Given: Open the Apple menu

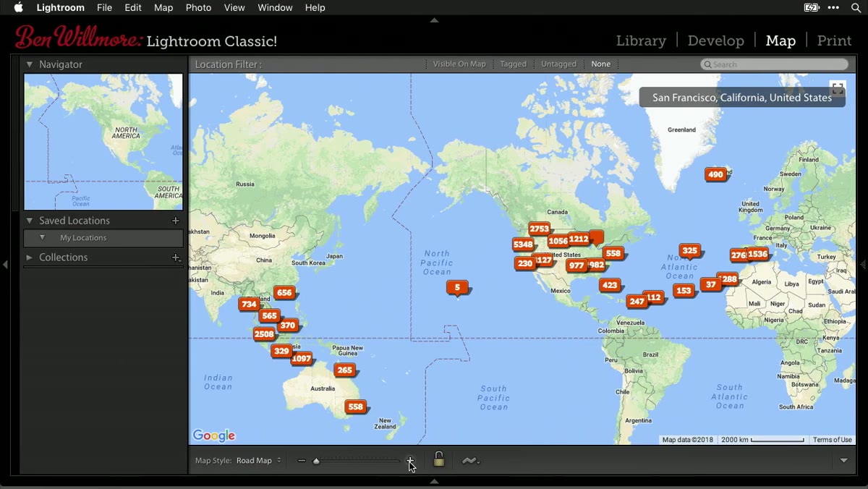Looking at the screenshot, I should (x=19, y=7).
